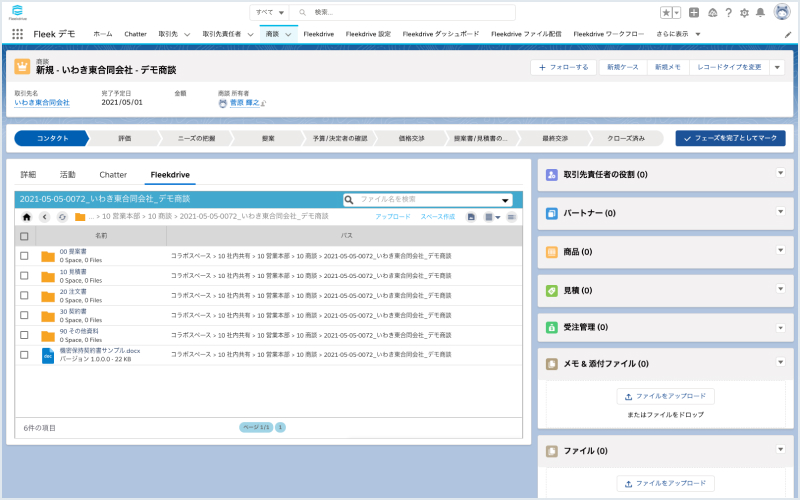This screenshot has width=800, height=500.
Task: Check the 10 見積書 row checkbox
Action: point(24,276)
